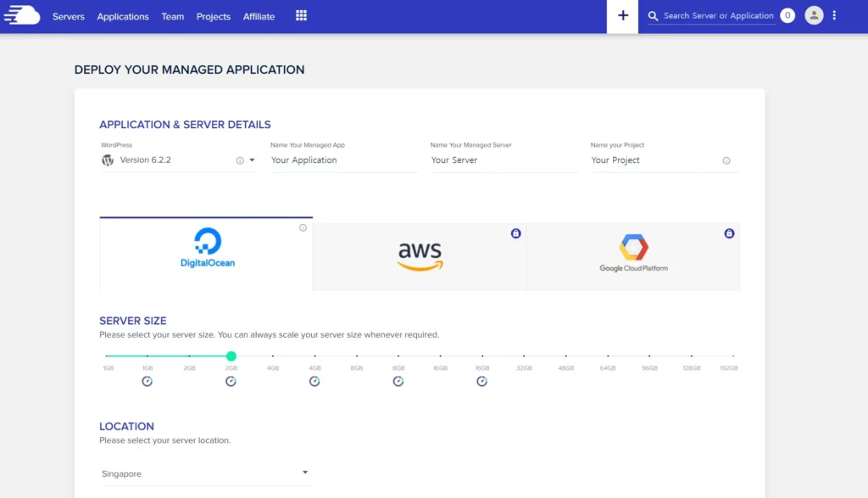Click the info icon in the DigitalOcean tab
Viewport: 868px width, 498px height.
pyautogui.click(x=303, y=227)
